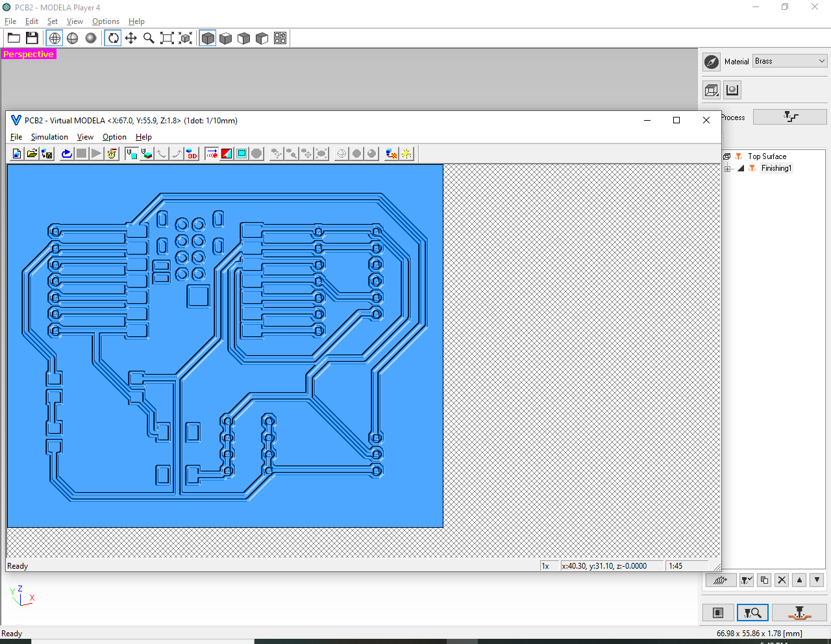Click the Fit to Screen icon
The width and height of the screenshot is (831, 644).
[167, 38]
